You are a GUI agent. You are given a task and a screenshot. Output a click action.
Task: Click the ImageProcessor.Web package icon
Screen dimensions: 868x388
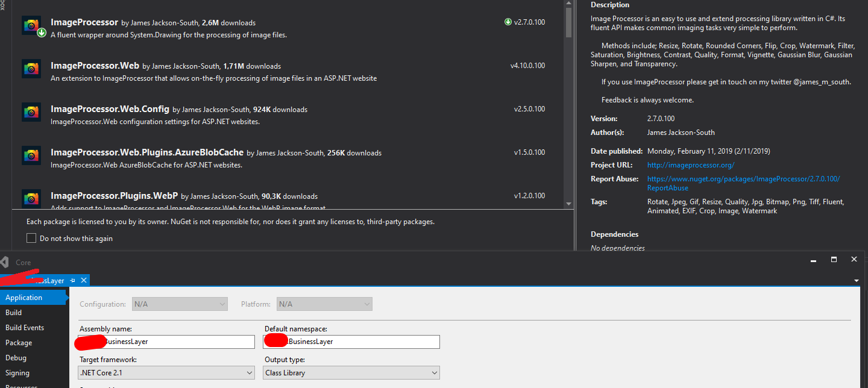click(31, 69)
